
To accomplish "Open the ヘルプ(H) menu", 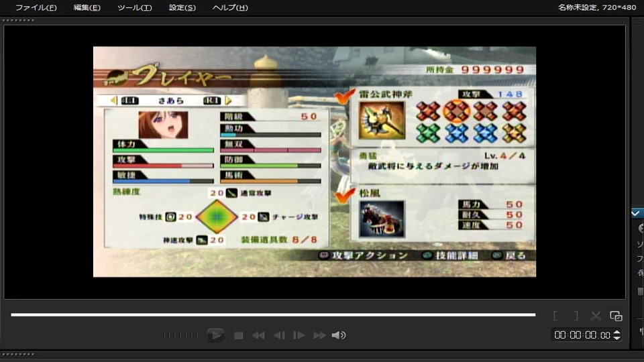I will pyautogui.click(x=230, y=7).
